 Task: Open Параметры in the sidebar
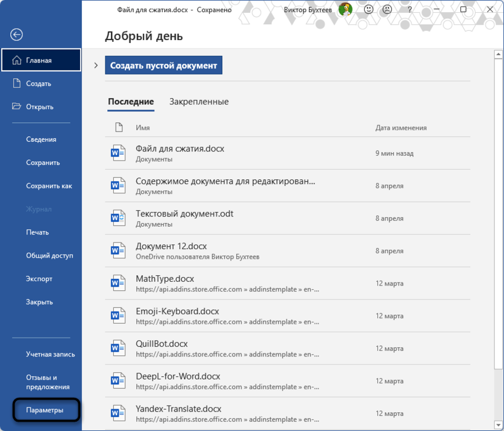[44, 410]
